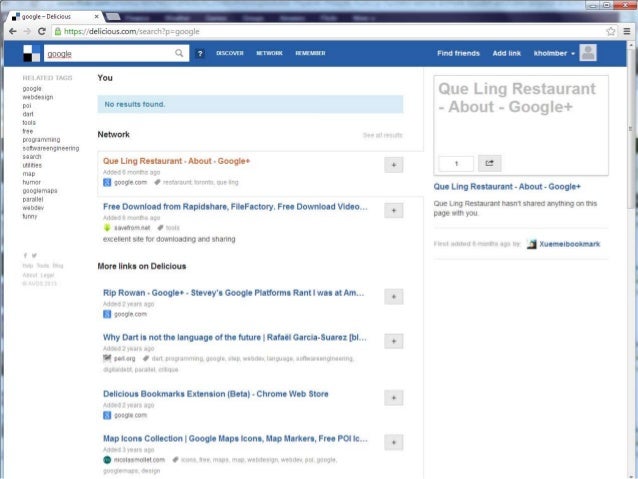Screen dimensions: 638x479
Task: Click savefrom.net domain link
Action: (x=132, y=227)
